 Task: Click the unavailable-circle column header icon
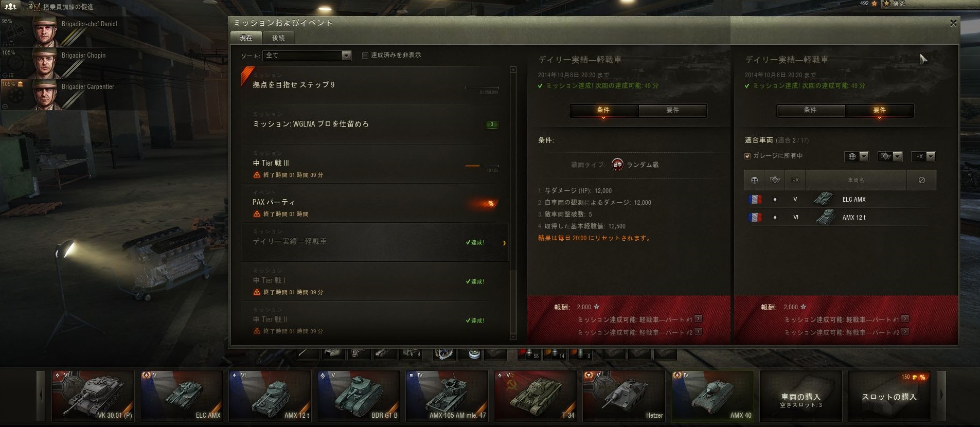pos(921,180)
